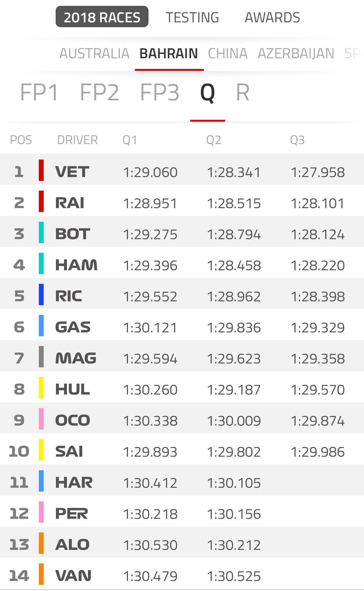The width and height of the screenshot is (364, 591).
Task: Show FP3 session results
Action: [160, 93]
